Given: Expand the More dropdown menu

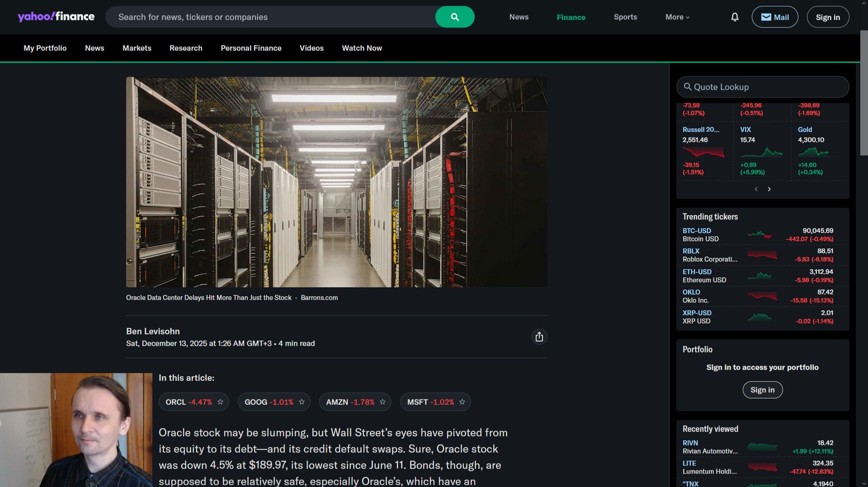Looking at the screenshot, I should click(677, 17).
